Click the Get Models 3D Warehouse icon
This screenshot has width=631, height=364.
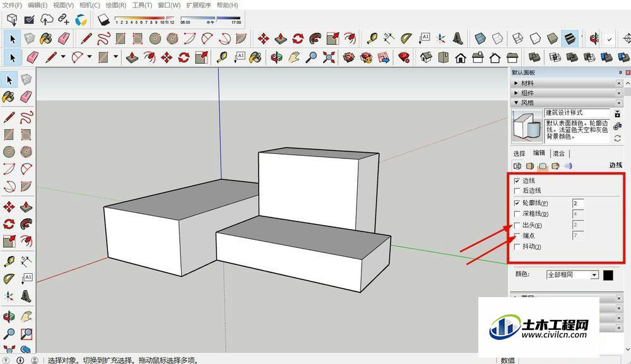click(x=12, y=19)
